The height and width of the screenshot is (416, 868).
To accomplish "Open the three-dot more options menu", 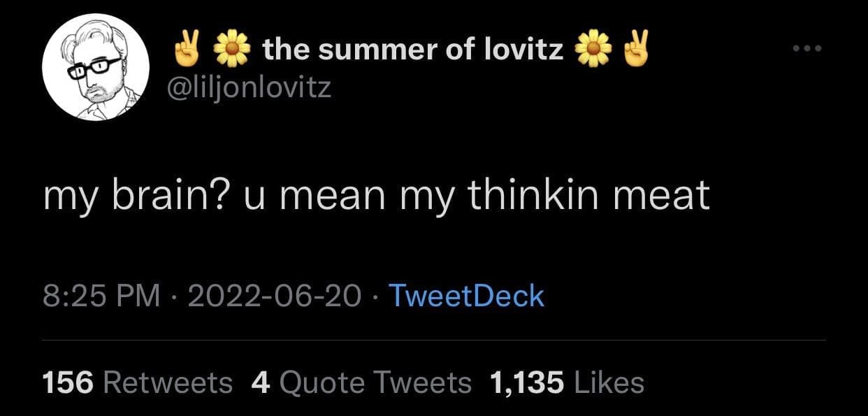I will click(807, 50).
